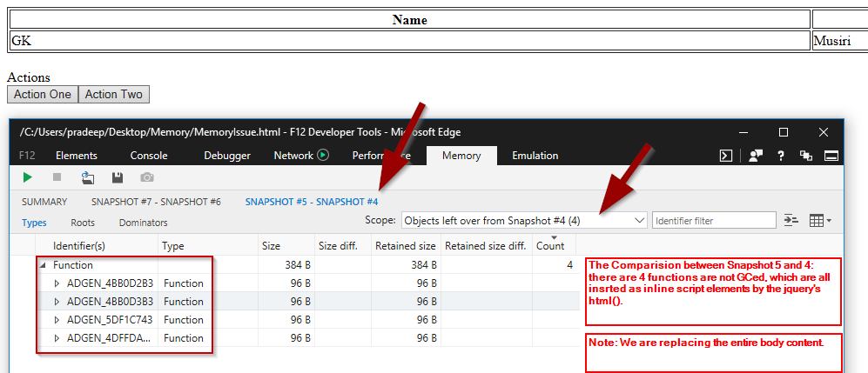Switch to the Dominators view
The width and height of the screenshot is (868, 373).
click(x=144, y=223)
